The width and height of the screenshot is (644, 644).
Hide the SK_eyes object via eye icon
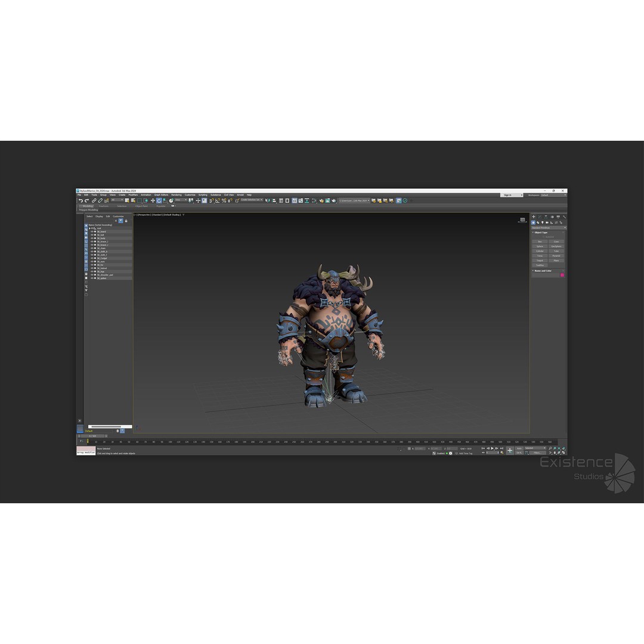(x=92, y=262)
